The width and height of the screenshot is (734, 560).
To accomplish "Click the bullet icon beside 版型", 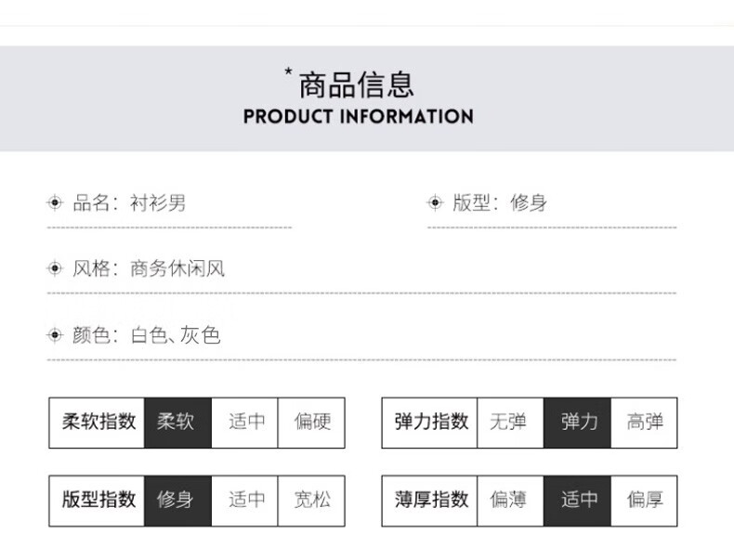I will (435, 202).
